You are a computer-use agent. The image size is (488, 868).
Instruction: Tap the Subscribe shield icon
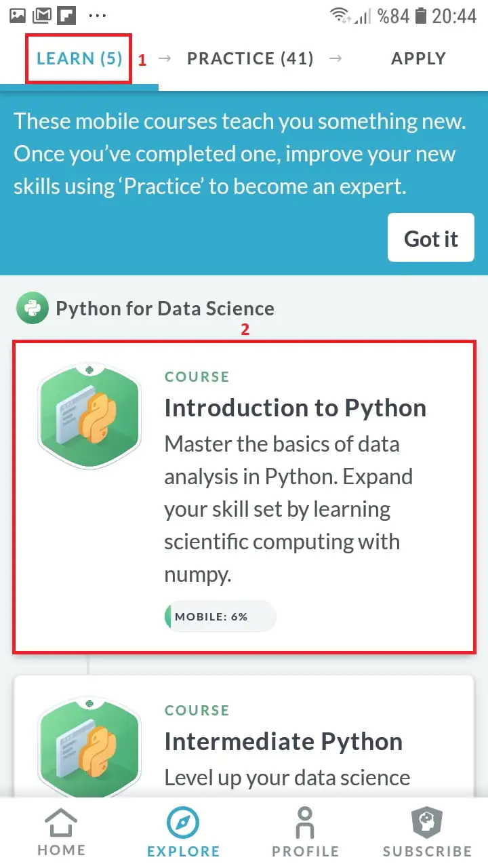[427, 823]
